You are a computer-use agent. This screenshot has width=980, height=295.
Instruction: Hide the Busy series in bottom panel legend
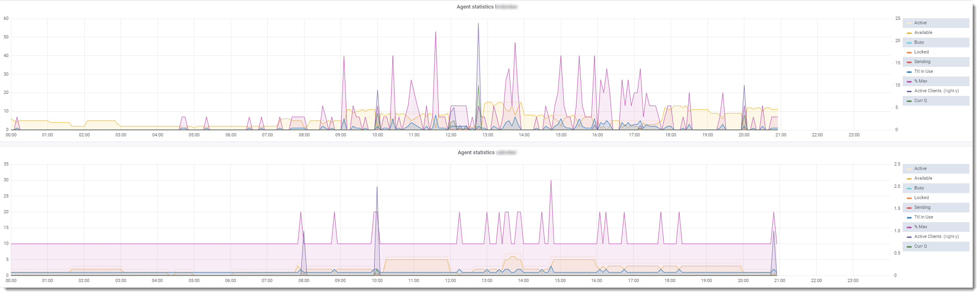tap(919, 188)
